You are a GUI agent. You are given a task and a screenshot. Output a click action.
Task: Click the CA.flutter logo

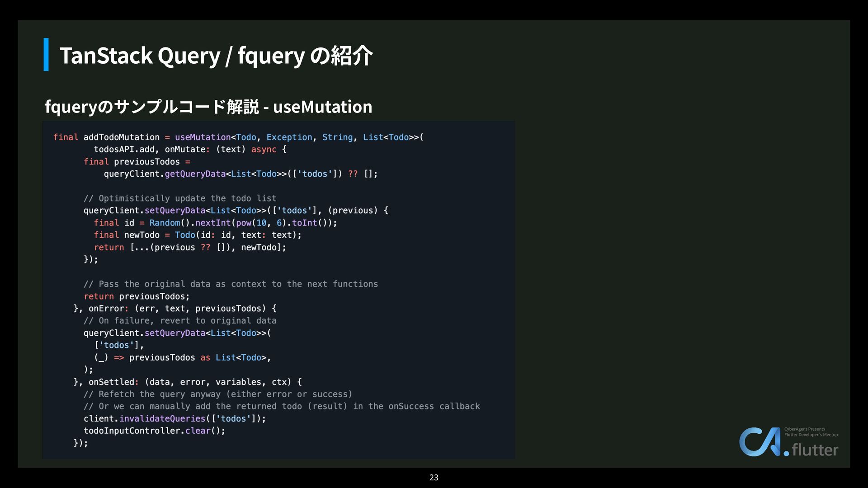(x=788, y=441)
